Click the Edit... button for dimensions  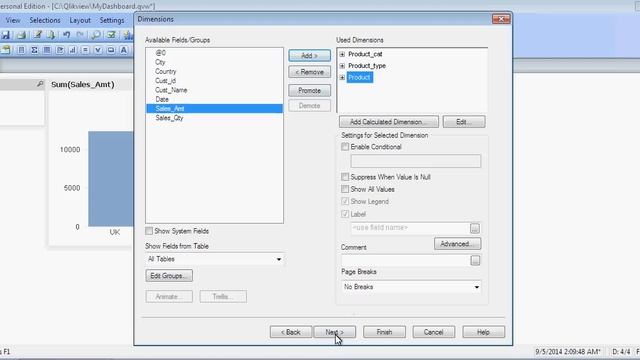click(464, 122)
